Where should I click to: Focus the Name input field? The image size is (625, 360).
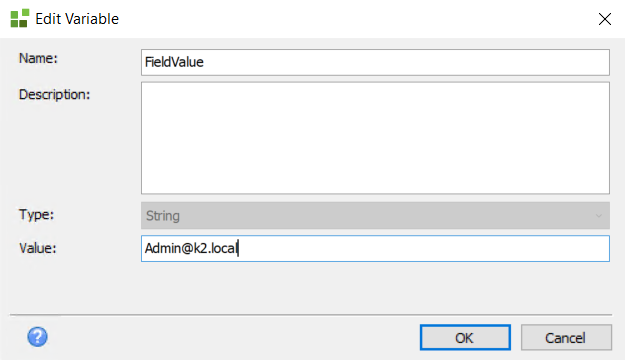[x=375, y=62]
